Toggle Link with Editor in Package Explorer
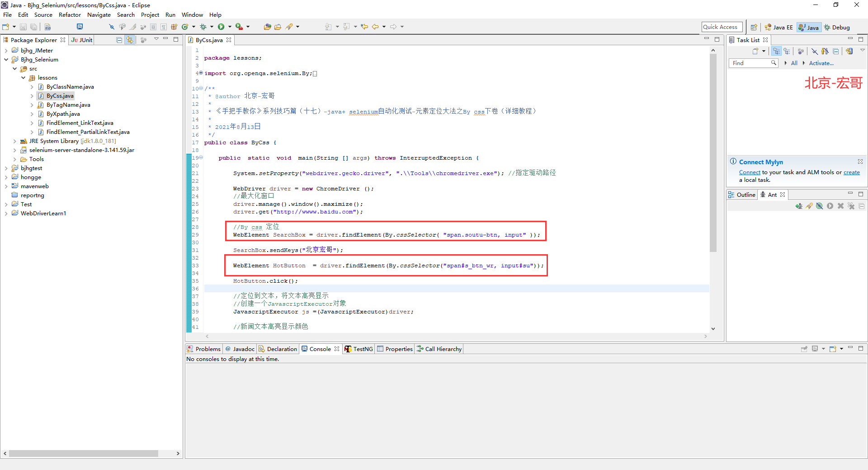Viewport: 868px width, 470px height. coord(130,40)
